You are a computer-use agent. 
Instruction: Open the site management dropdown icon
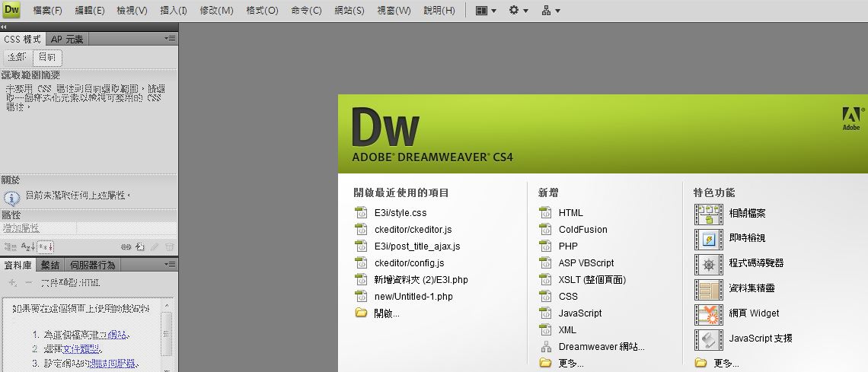click(x=550, y=11)
